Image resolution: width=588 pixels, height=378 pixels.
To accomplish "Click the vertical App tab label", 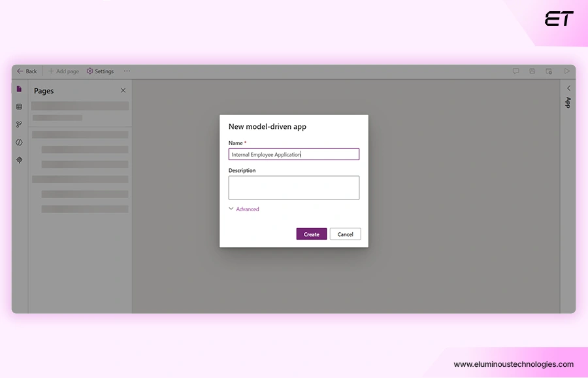I will 568,103.
